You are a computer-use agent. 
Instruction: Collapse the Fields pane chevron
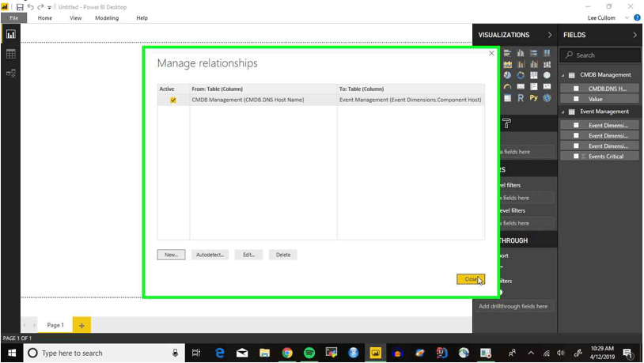(635, 35)
